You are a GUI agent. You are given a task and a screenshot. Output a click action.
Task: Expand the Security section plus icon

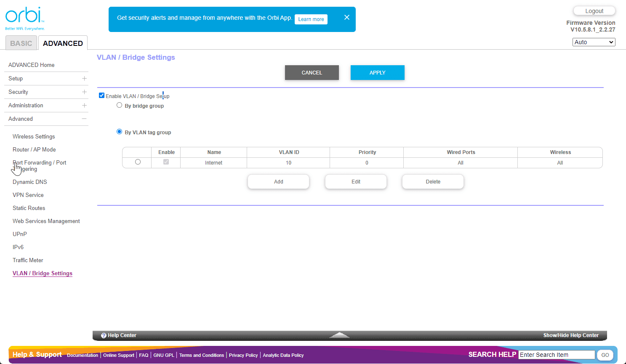84,92
